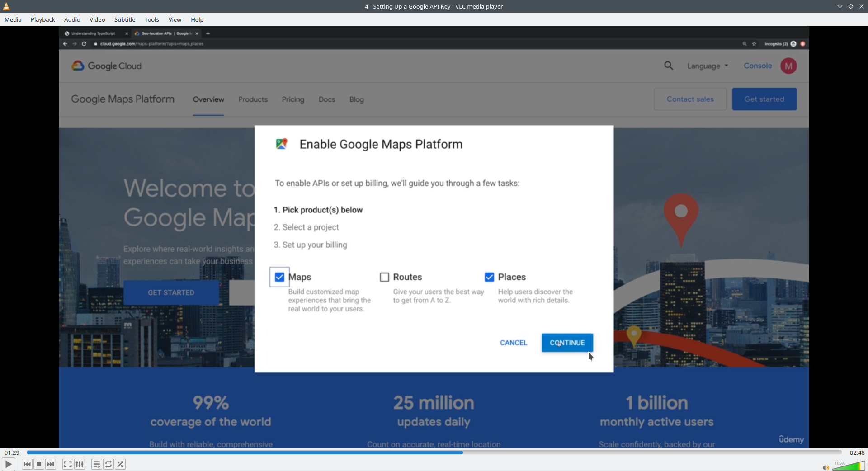This screenshot has width=868, height=471.
Task: Expand the Tools menu
Action: pyautogui.click(x=152, y=19)
